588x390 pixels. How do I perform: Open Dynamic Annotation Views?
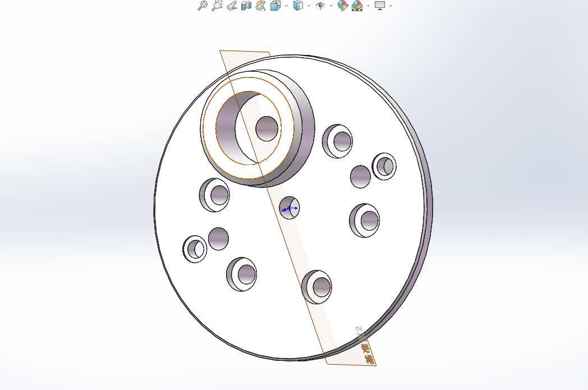(261, 6)
